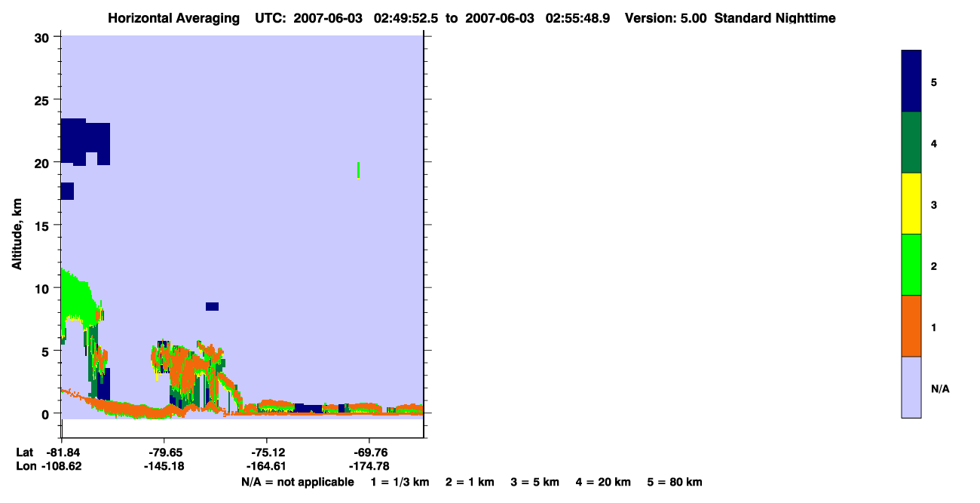Click the thin green vertical streak near 19 km
The image size is (980, 503).
tap(358, 170)
